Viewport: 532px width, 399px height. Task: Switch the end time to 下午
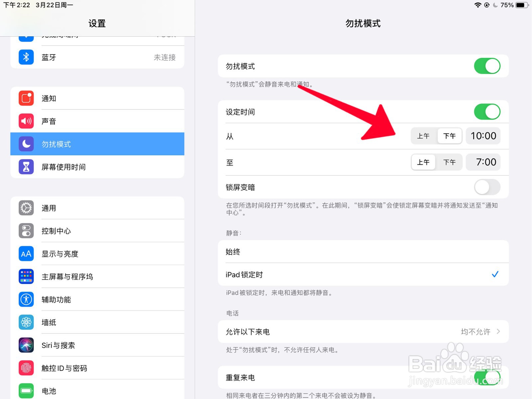pyautogui.click(x=450, y=162)
